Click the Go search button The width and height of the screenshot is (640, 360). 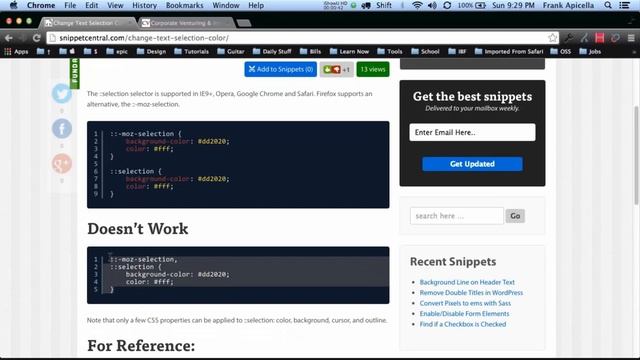click(x=515, y=216)
